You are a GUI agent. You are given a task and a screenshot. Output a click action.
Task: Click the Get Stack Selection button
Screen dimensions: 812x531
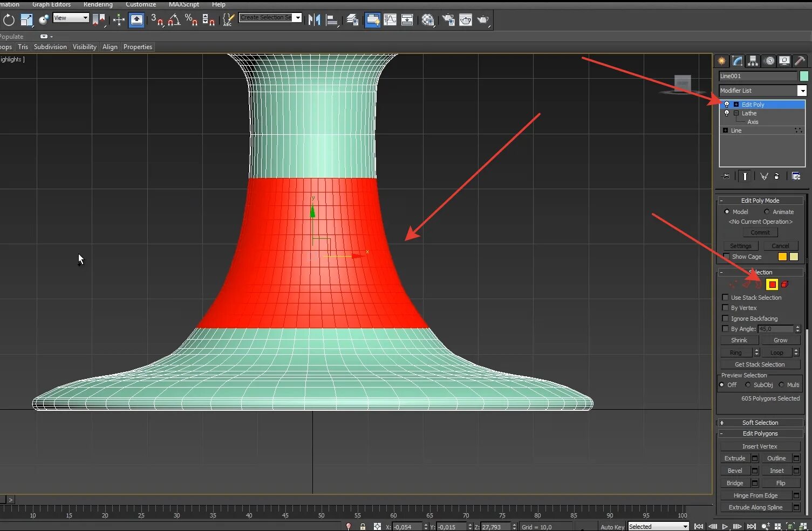(759, 364)
